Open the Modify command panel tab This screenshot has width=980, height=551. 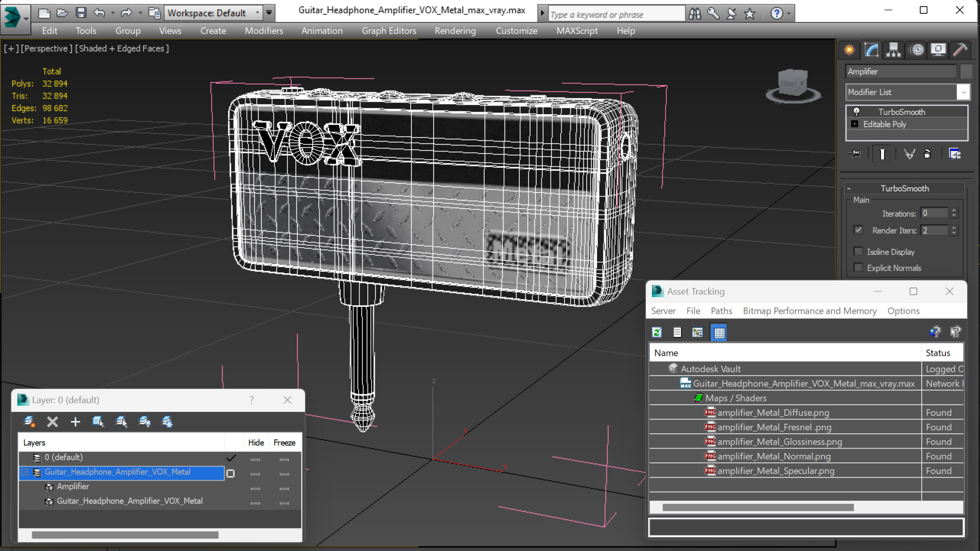click(x=871, y=50)
